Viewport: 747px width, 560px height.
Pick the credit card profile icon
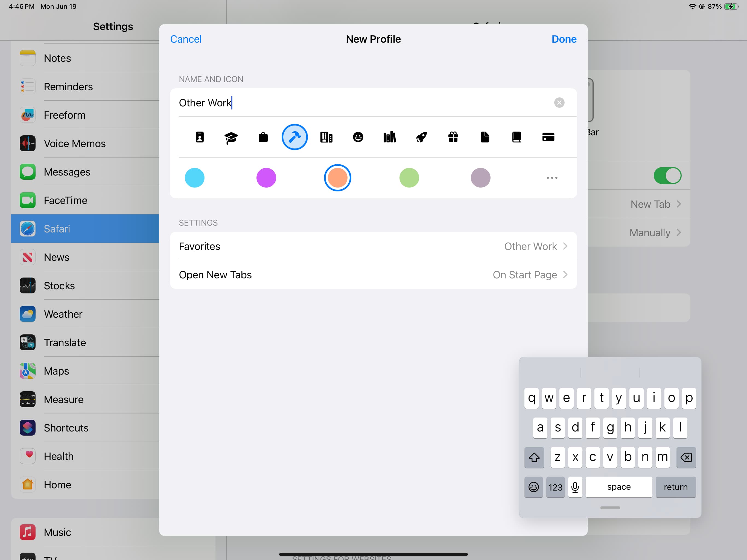548,138
